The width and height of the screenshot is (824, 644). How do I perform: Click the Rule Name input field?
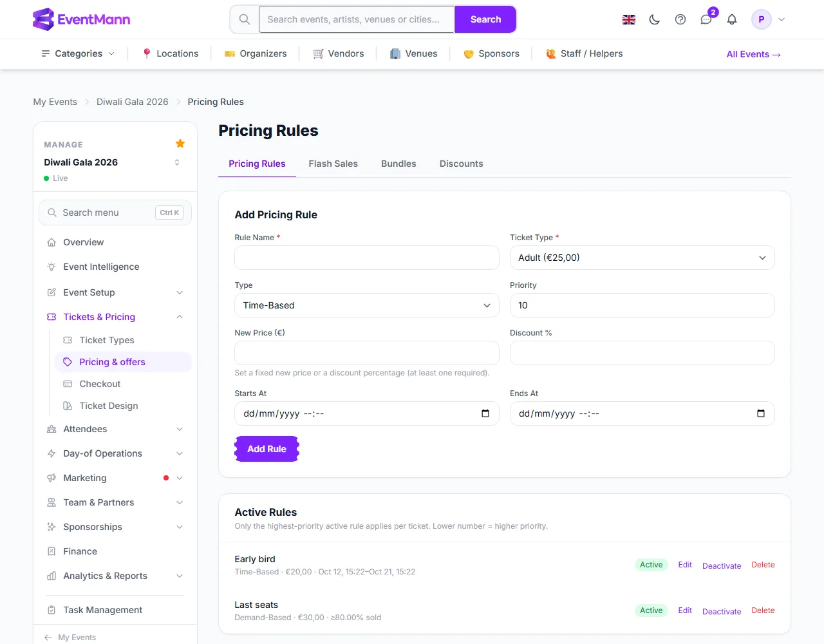tap(367, 258)
